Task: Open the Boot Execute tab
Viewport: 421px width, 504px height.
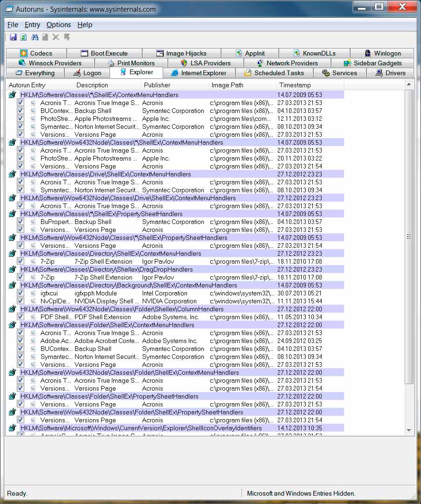Action: click(x=104, y=53)
